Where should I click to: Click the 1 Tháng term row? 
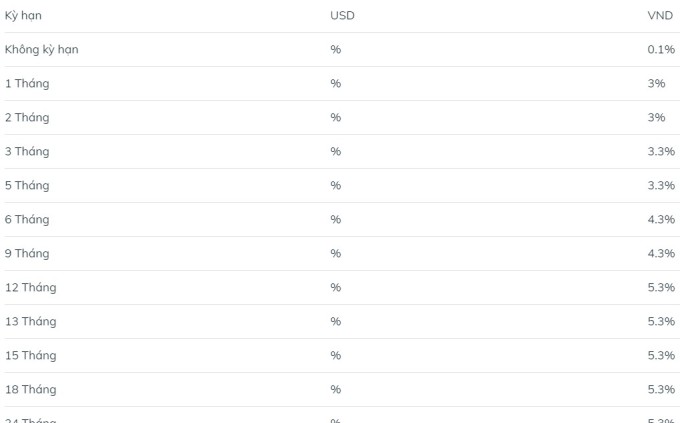[27, 84]
